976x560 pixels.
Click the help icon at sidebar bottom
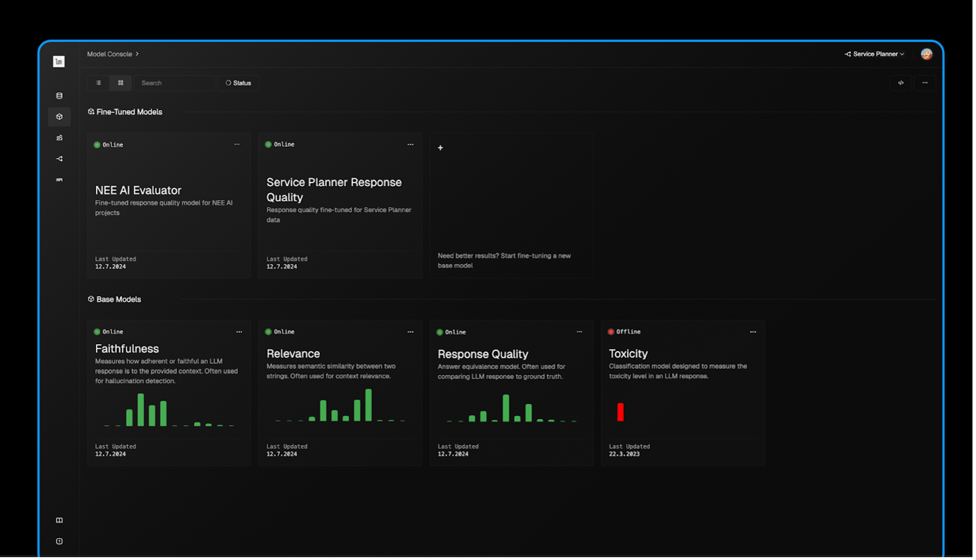click(x=59, y=542)
